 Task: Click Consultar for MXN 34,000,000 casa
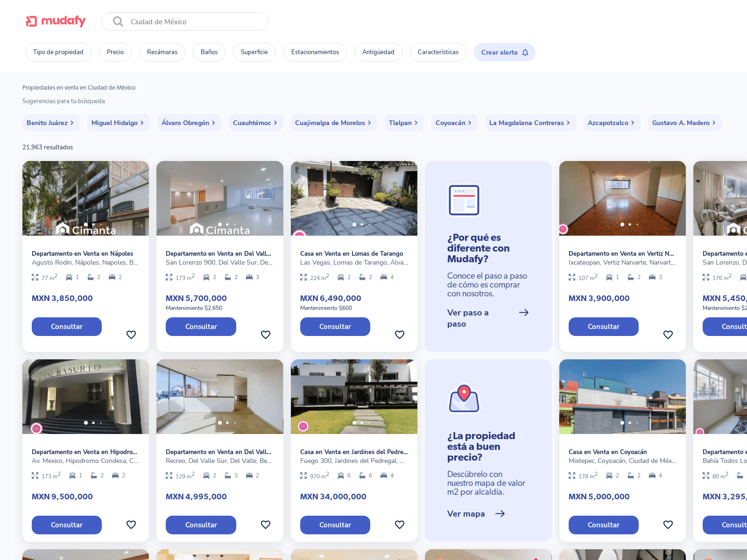pos(335,525)
